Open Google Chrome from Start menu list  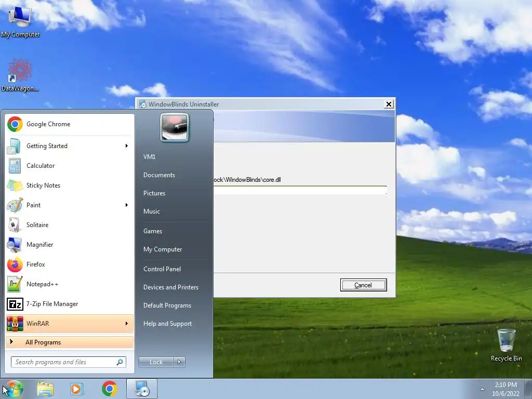tap(70, 124)
